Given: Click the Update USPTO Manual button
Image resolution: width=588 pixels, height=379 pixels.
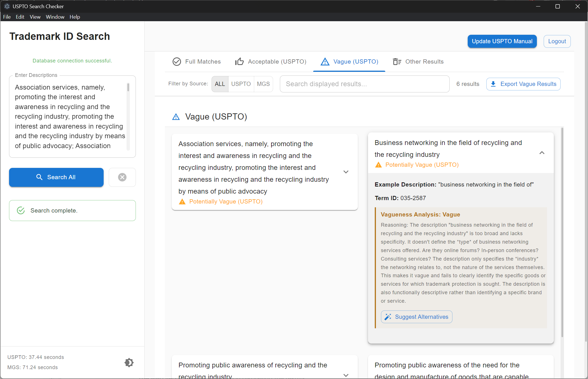Looking at the screenshot, I should coord(502,41).
